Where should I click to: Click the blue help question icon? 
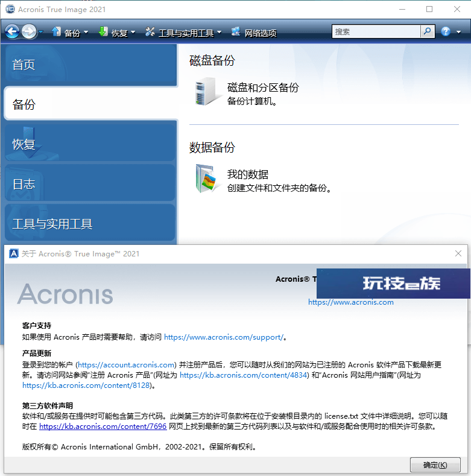click(x=446, y=31)
